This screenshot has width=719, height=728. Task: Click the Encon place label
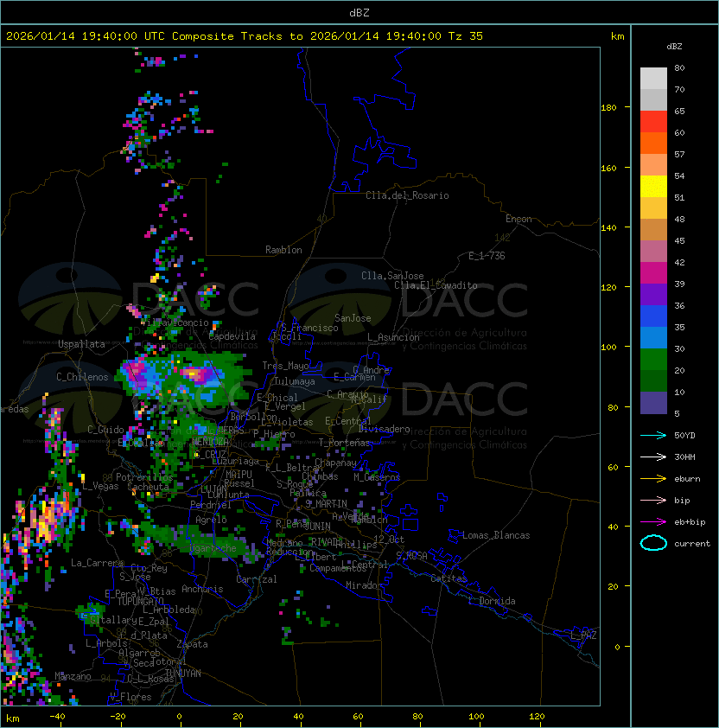tap(519, 219)
